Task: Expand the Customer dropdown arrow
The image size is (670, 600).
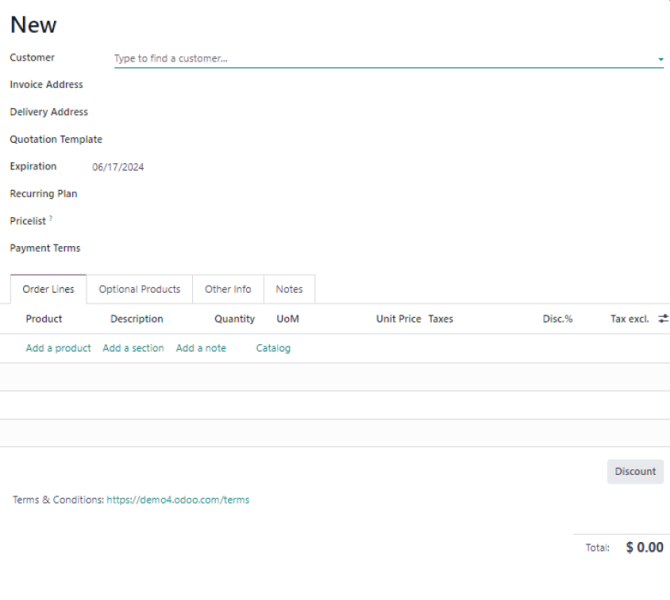Action: [660, 59]
